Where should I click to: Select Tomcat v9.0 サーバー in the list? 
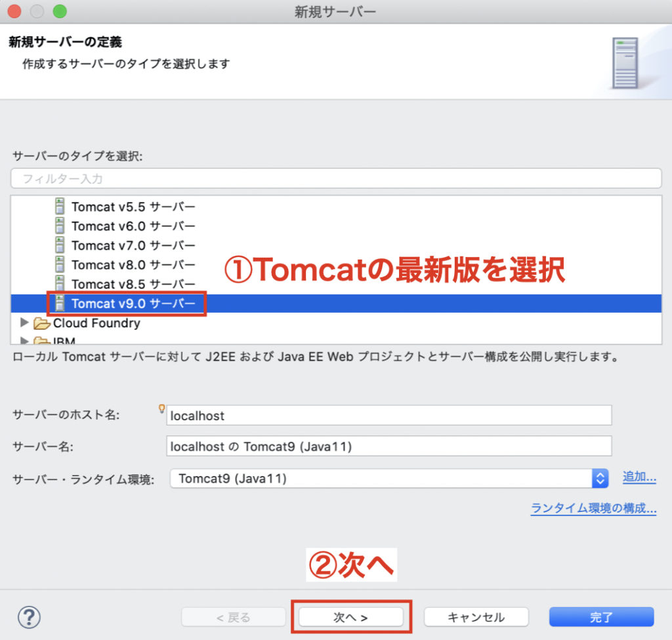(133, 304)
